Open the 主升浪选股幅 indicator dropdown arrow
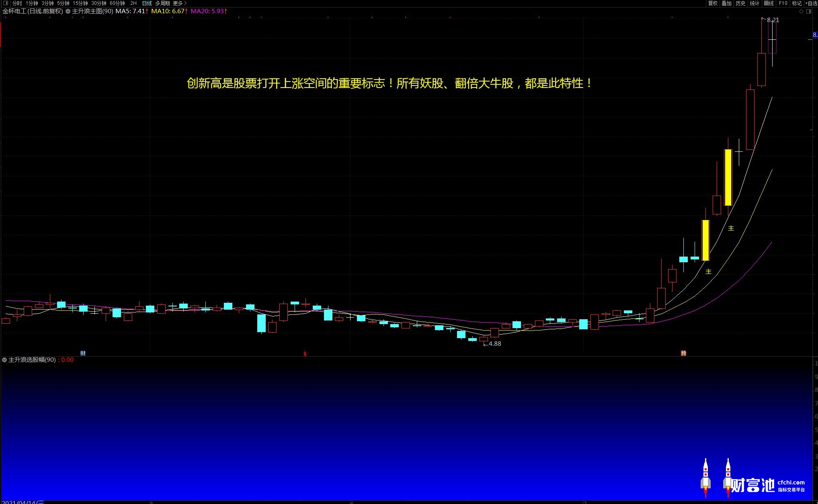The image size is (818, 504). tap(4, 360)
